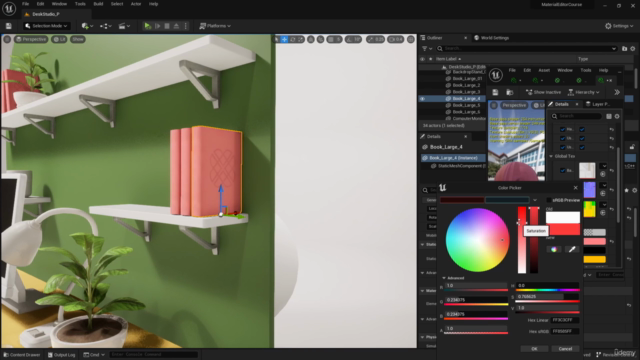This screenshot has width=640, height=360.
Task: Open the Content Drawer
Action: point(22,355)
